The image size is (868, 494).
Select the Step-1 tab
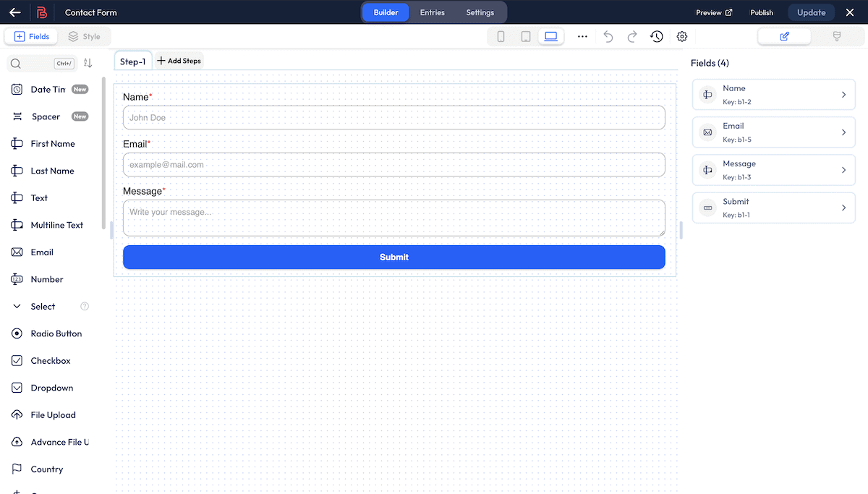(133, 61)
